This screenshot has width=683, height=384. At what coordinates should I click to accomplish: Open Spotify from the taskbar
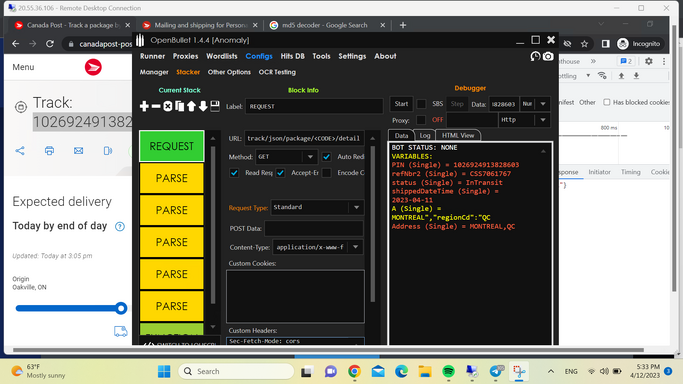(x=448, y=371)
